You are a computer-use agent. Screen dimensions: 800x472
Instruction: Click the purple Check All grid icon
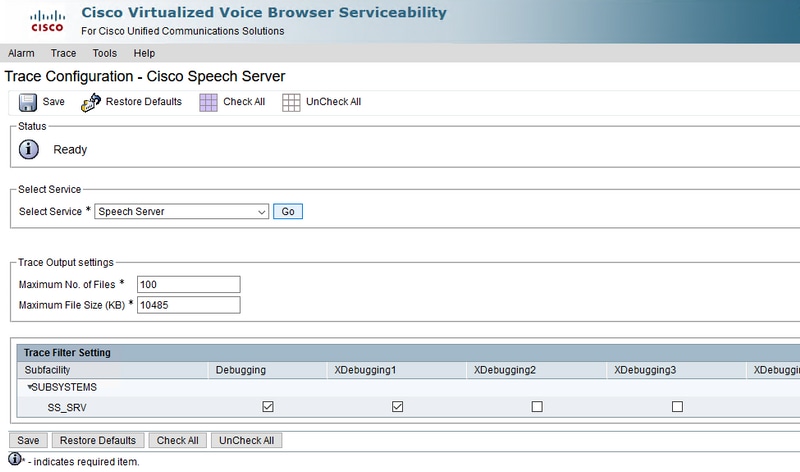point(208,103)
